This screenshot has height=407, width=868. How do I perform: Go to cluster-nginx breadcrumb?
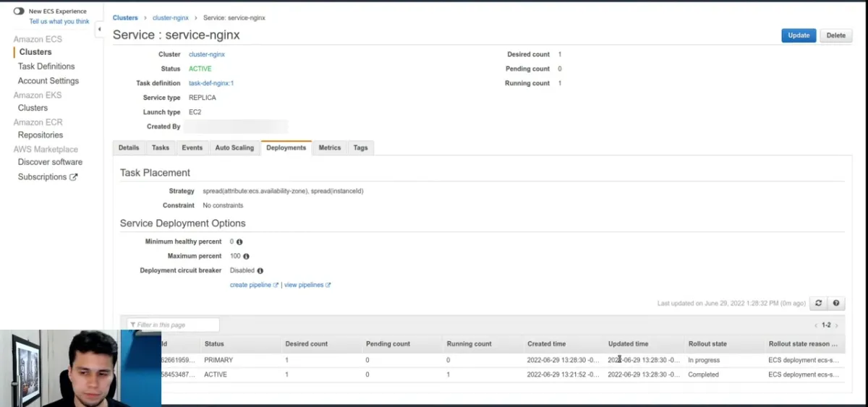(169, 18)
